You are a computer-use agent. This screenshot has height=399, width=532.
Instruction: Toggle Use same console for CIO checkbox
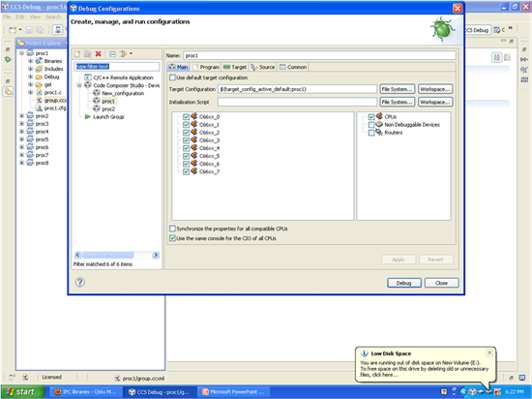pos(172,238)
